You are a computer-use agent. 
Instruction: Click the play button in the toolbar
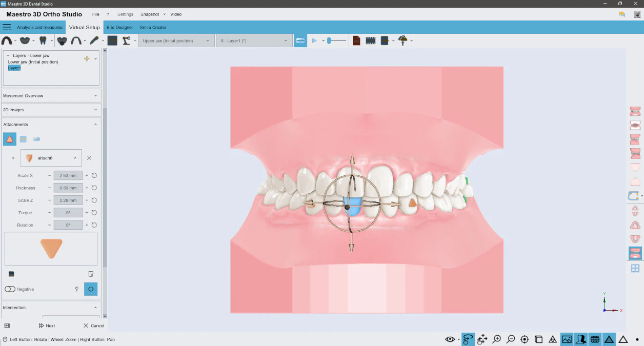(315, 40)
